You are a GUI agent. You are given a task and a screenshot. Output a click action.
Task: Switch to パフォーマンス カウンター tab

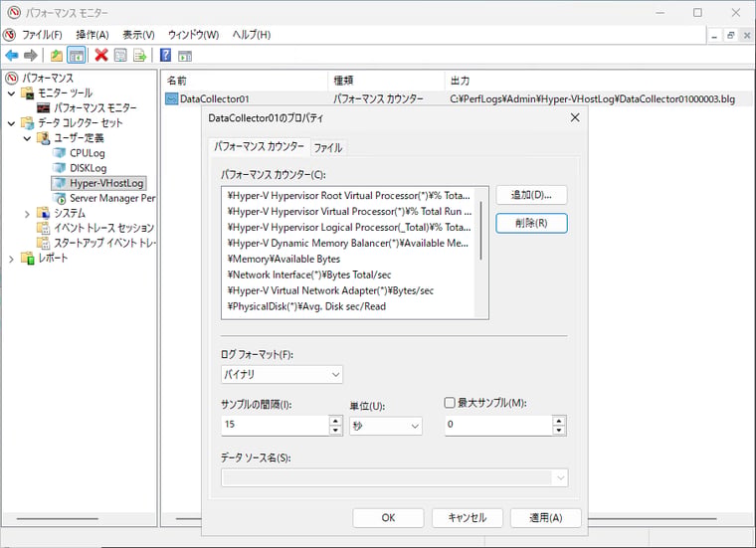click(x=259, y=146)
